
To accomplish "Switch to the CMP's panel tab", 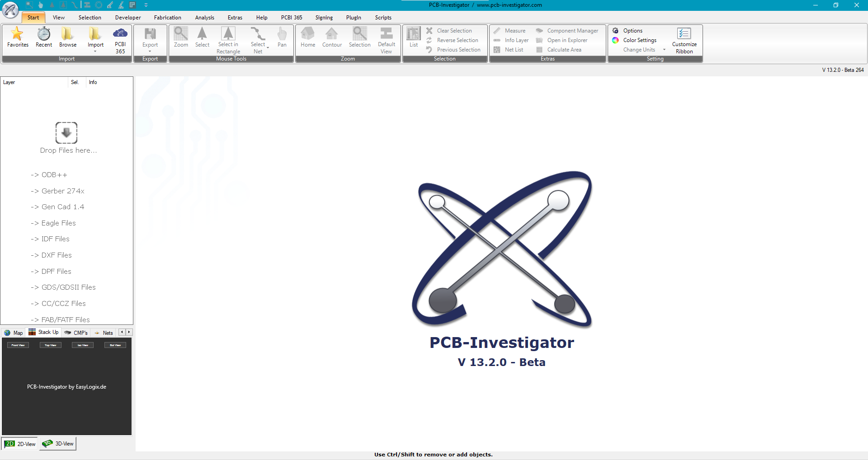I will tap(76, 333).
